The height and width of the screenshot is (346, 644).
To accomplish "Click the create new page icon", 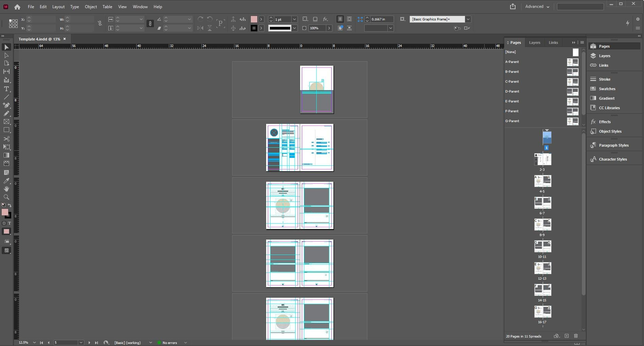I will pyautogui.click(x=567, y=336).
